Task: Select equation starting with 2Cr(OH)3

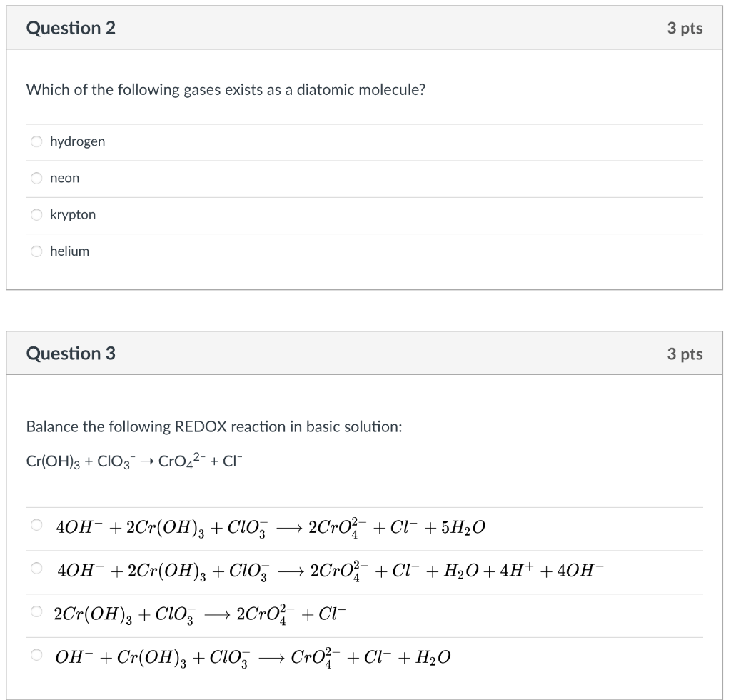Action: [37, 612]
